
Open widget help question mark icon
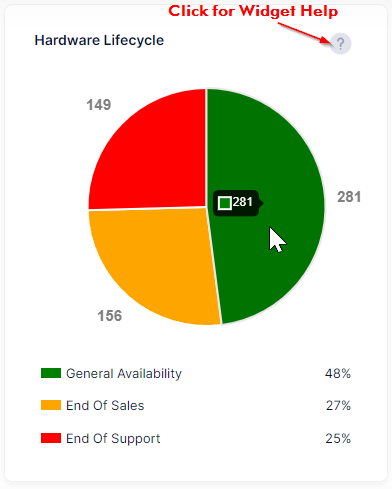[340, 44]
